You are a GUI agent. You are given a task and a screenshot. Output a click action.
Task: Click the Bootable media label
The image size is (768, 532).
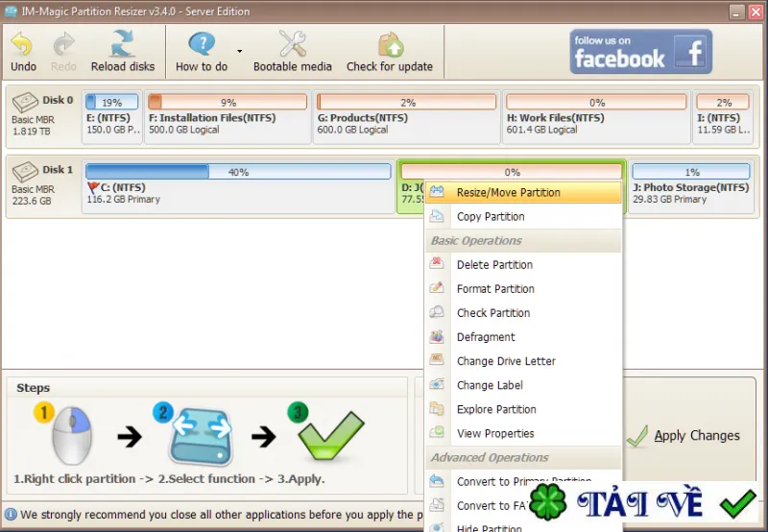293,66
